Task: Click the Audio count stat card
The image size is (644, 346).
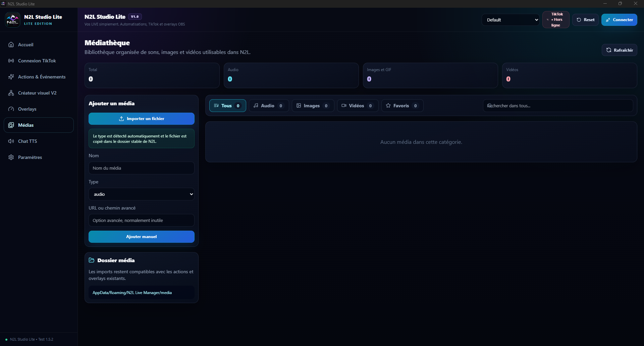Action: tap(291, 75)
